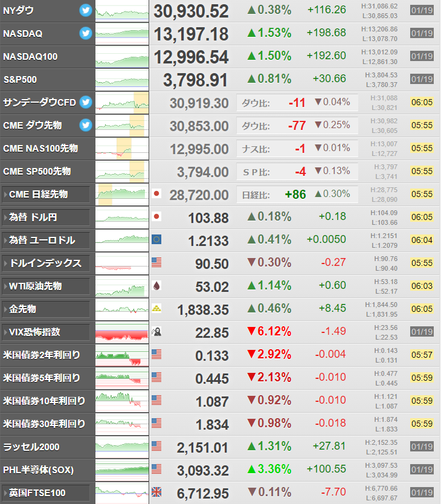Viewport: 441px width, 504px height.
Task: Click the NYダウ price 30,930.52
Action: (x=192, y=11)
